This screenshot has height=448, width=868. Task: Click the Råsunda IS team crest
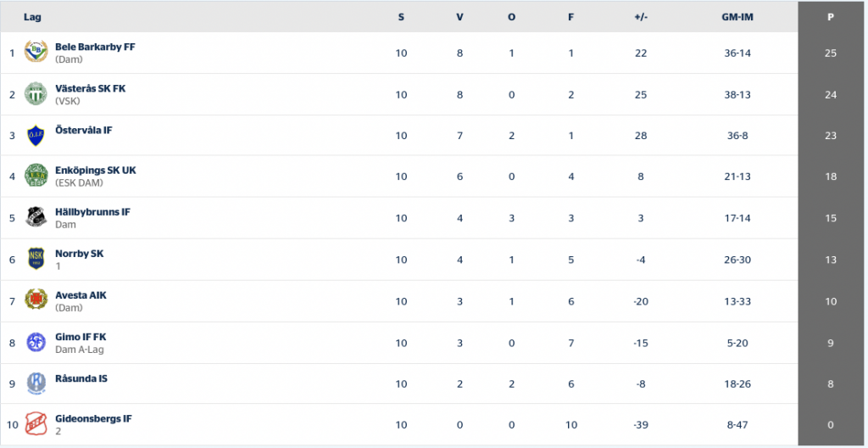36,384
